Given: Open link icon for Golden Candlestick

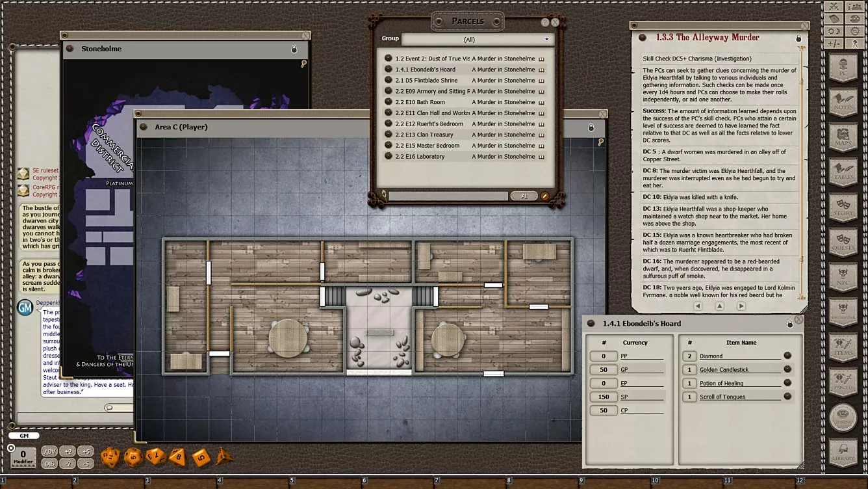Looking at the screenshot, I should (787, 369).
